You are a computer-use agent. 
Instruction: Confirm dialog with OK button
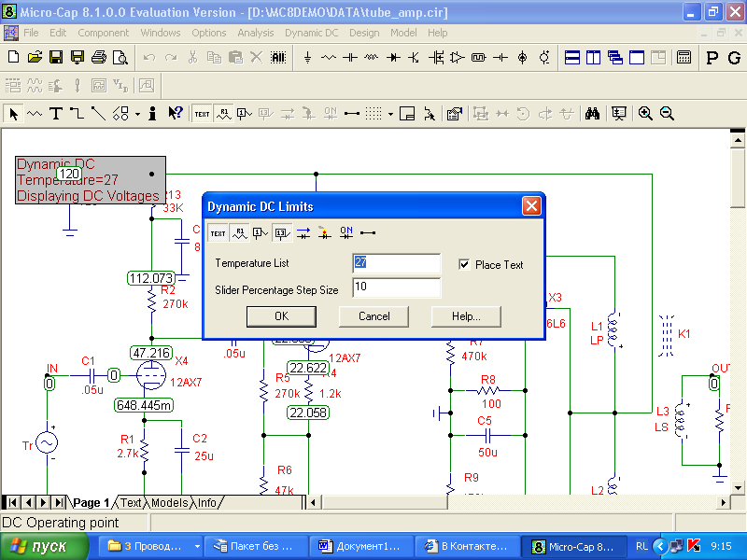tap(281, 316)
